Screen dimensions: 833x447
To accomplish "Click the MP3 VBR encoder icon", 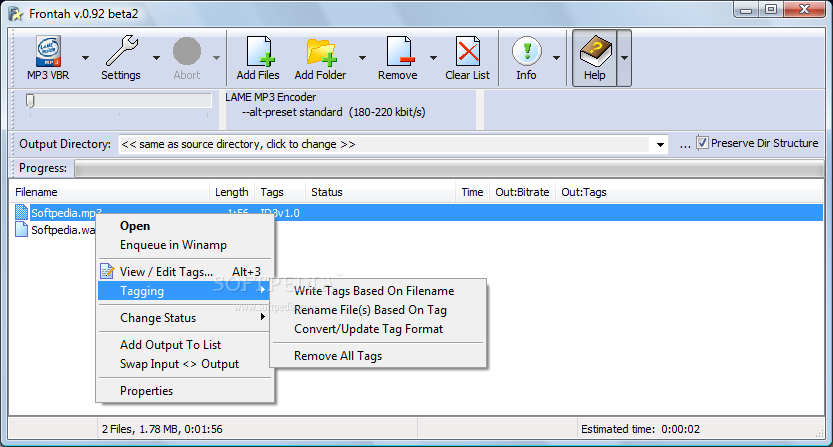I will tap(48, 52).
